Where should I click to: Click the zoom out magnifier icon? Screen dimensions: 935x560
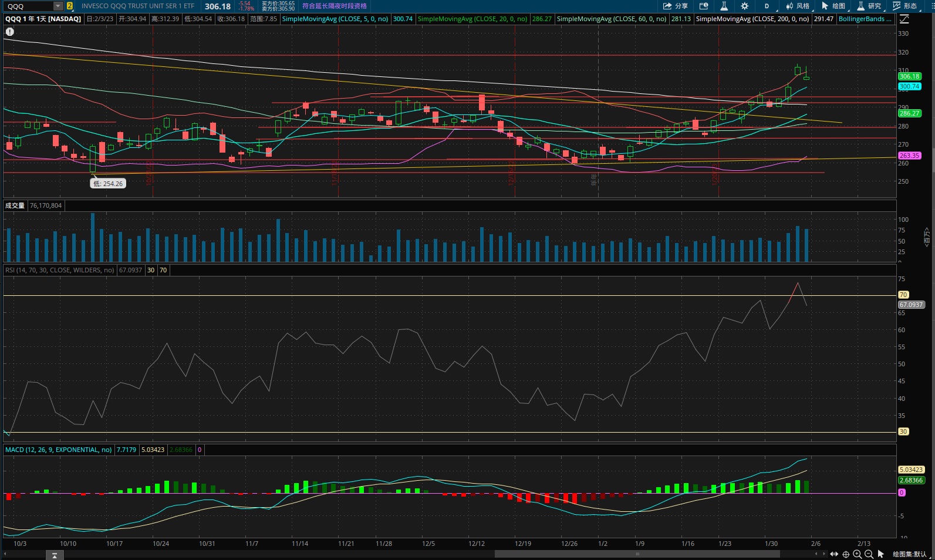(x=869, y=554)
